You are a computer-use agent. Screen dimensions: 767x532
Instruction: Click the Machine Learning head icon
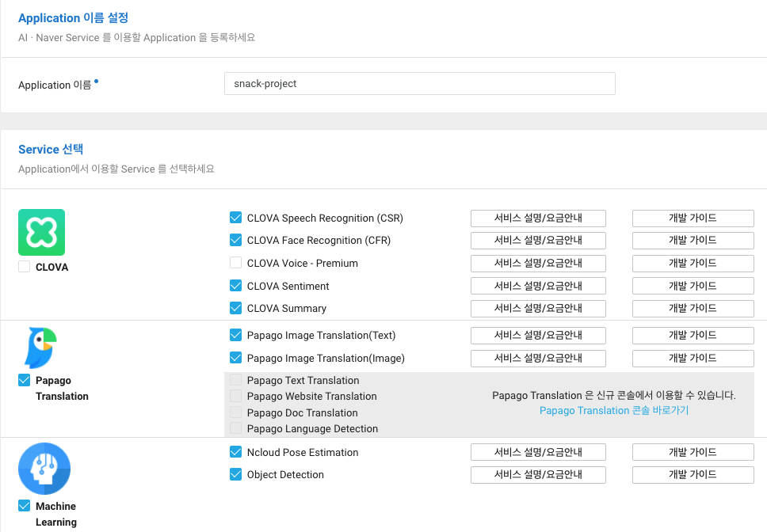point(44,469)
